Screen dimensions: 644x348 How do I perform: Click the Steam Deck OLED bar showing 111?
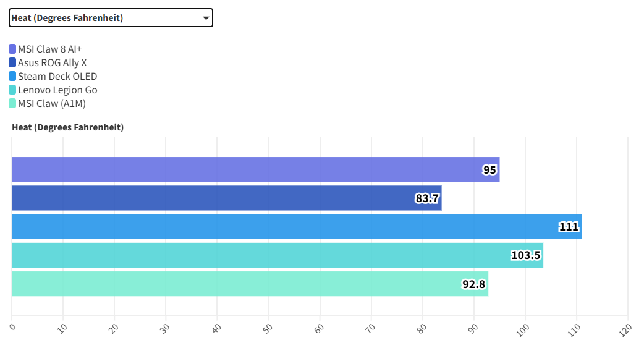point(297,227)
